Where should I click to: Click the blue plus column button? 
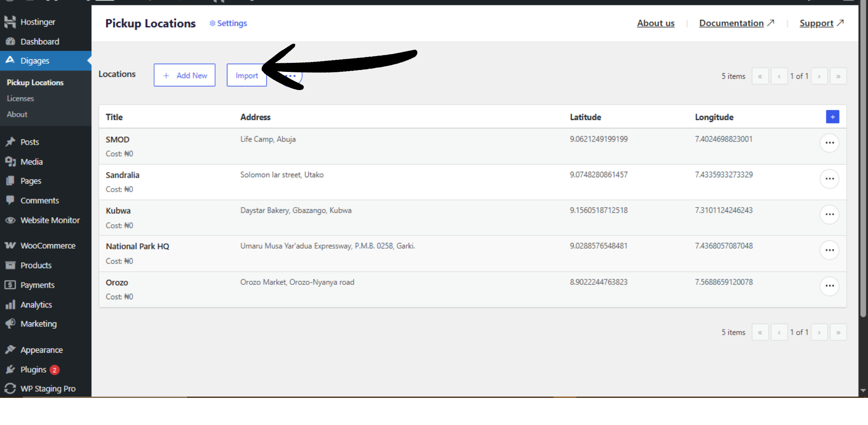tap(832, 117)
